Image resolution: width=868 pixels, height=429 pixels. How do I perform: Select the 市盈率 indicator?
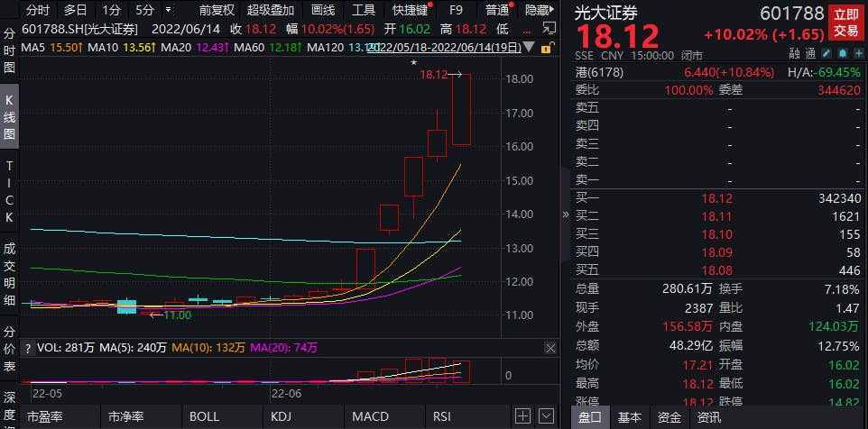point(46,417)
